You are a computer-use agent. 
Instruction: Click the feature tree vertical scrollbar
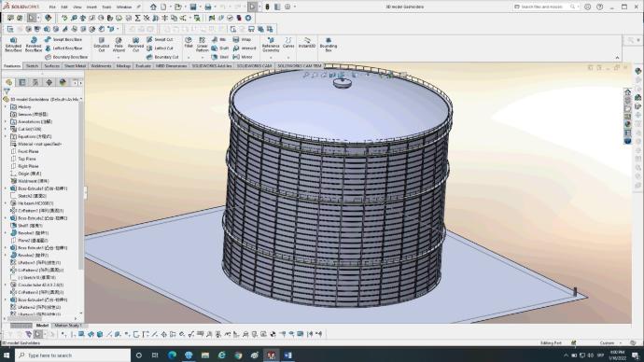pos(81,185)
